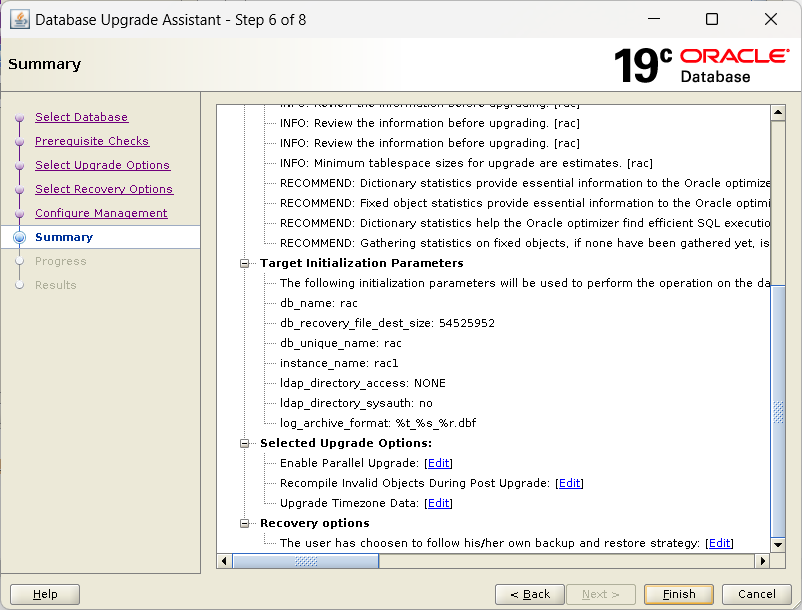Maximize the Database Upgrade Assistant window
This screenshot has height=610, width=802.
(x=712, y=19)
